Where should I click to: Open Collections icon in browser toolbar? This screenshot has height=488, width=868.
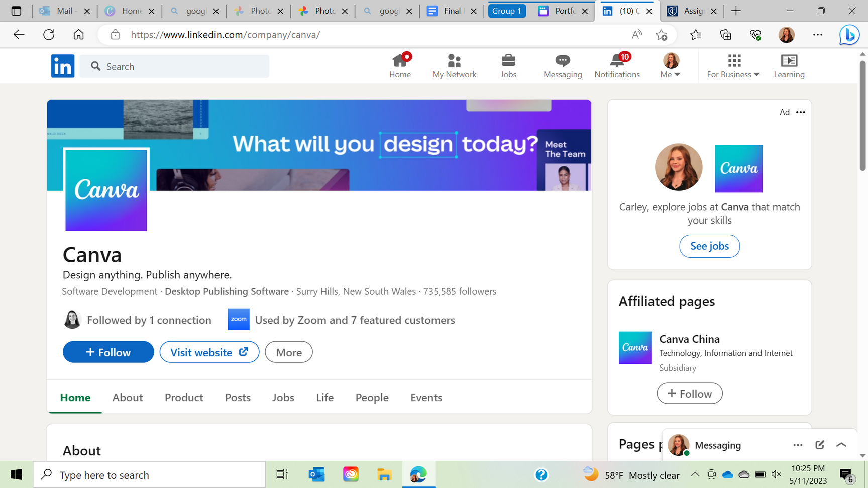[726, 35]
